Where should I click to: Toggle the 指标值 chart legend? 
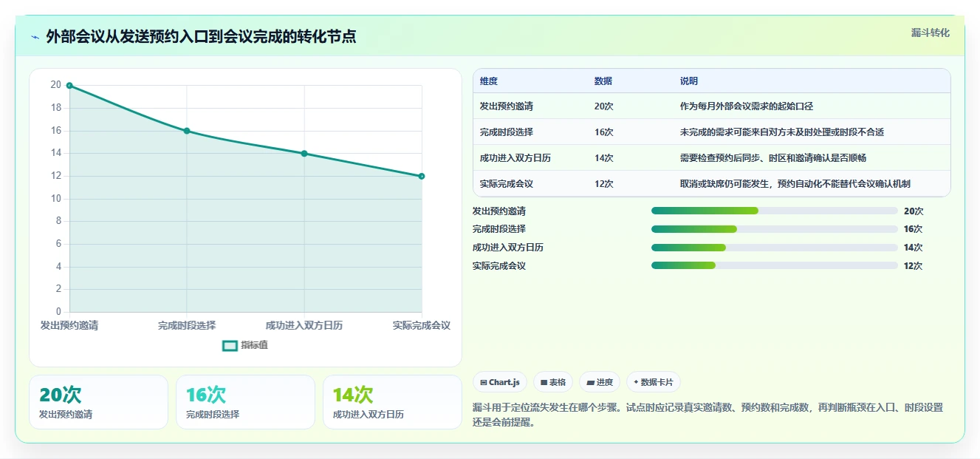245,345
